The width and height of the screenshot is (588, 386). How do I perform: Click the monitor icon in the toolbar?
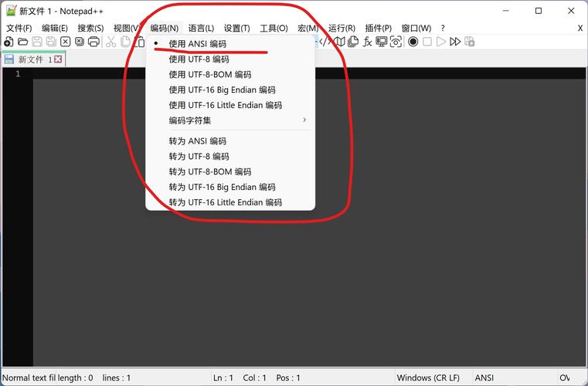click(x=382, y=42)
